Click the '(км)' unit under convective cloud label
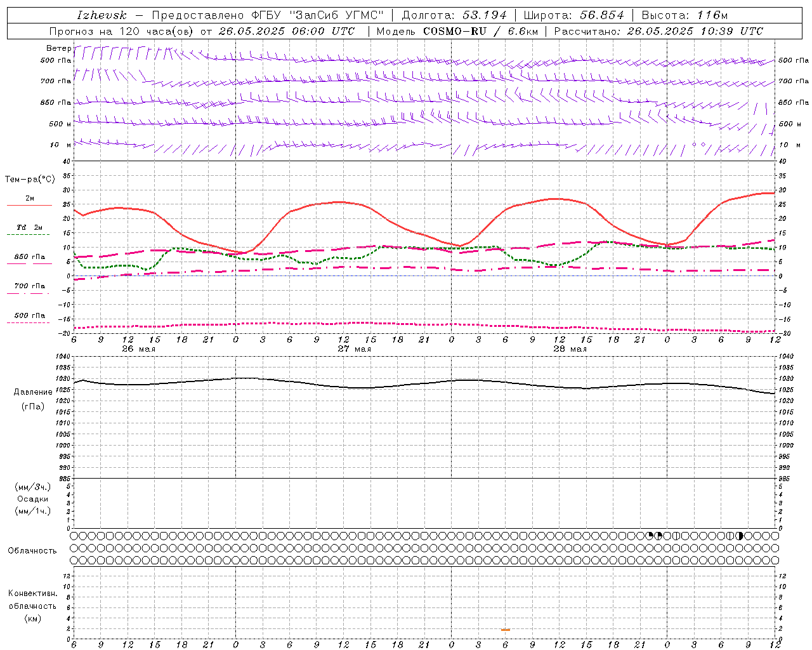Image resolution: width=812 pixels, height=650 pixels. 33,618
